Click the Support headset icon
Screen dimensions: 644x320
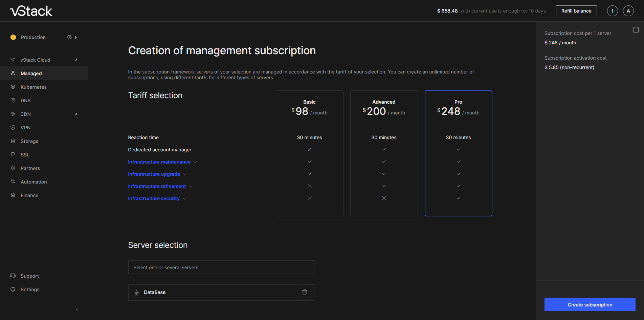click(x=13, y=276)
